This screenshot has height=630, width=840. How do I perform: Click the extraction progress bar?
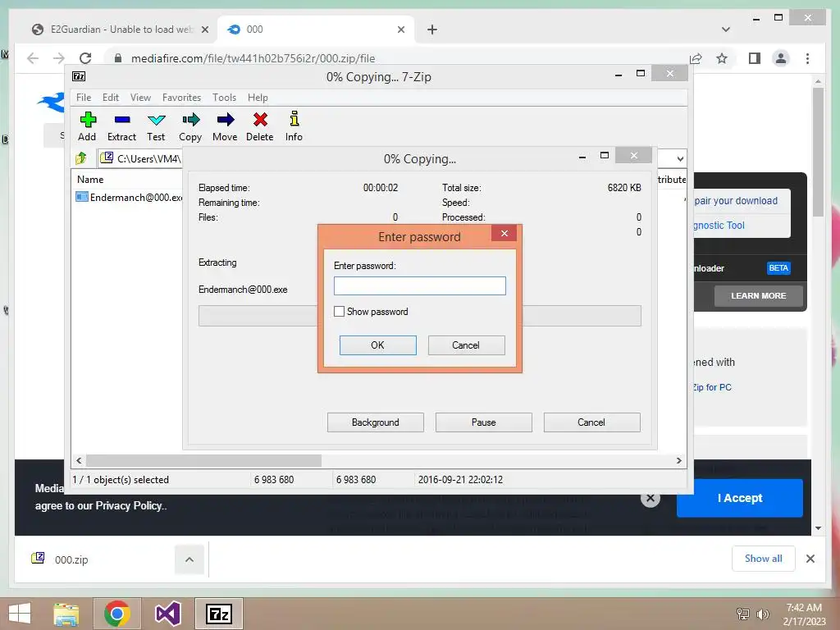419,316
